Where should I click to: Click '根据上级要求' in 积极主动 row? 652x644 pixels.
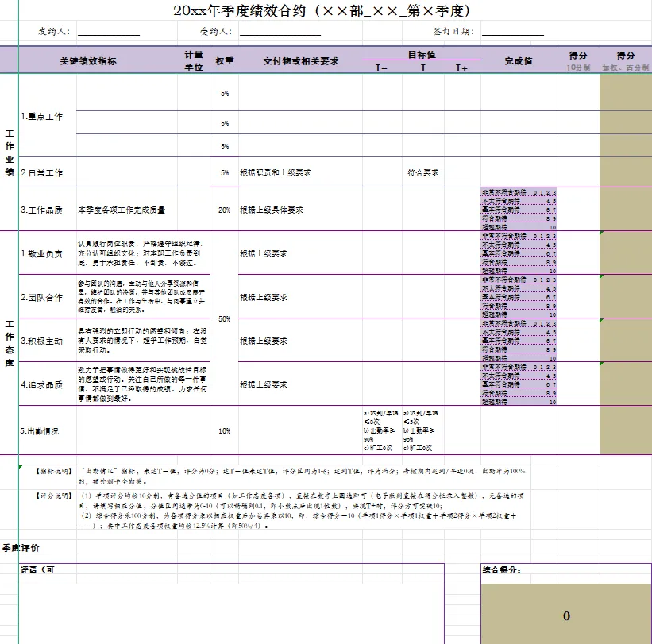click(301, 341)
